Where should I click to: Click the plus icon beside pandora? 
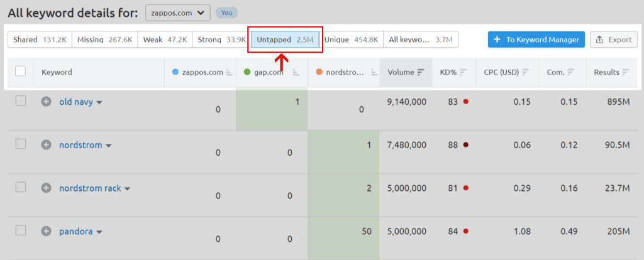coord(47,231)
